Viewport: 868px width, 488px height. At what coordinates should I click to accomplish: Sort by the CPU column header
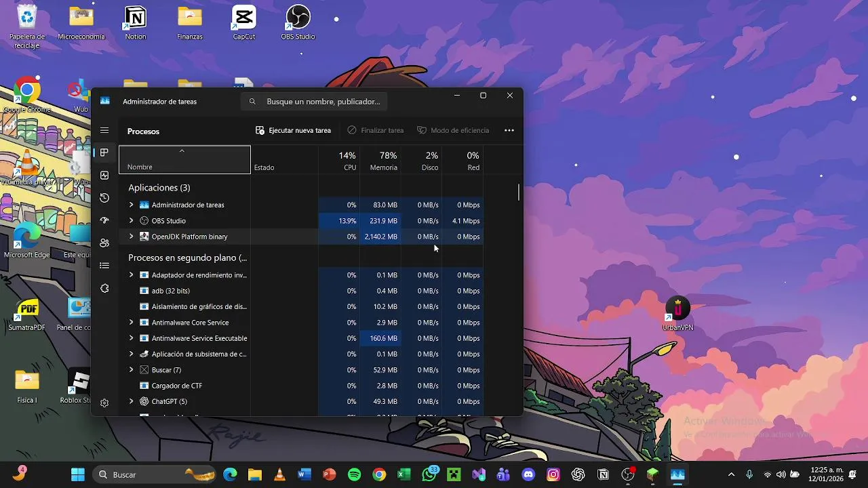pyautogui.click(x=339, y=161)
